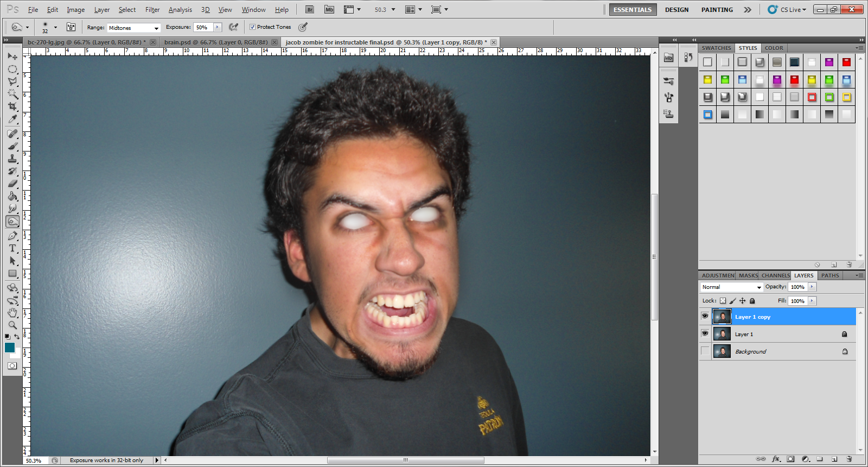Switch to the Swatches tab
The height and width of the screenshot is (467, 868).
coord(716,48)
